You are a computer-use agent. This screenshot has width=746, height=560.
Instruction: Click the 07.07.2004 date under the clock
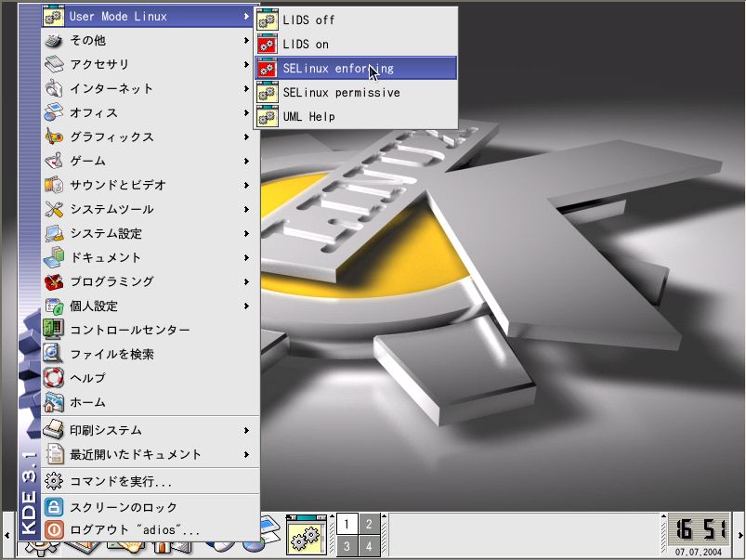[699, 552]
